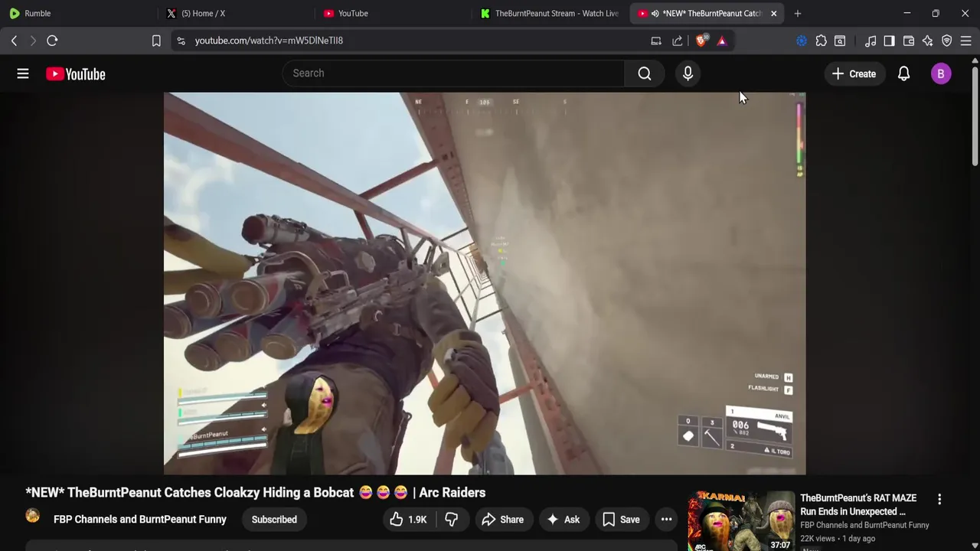
Task: Open more actions ellipsis under the video
Action: pyautogui.click(x=667, y=520)
